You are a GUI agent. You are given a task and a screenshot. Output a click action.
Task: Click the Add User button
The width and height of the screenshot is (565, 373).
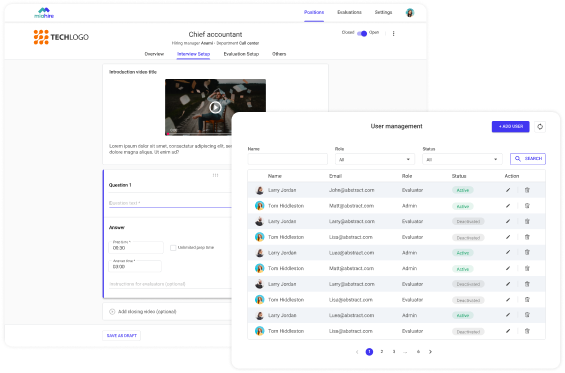point(511,126)
